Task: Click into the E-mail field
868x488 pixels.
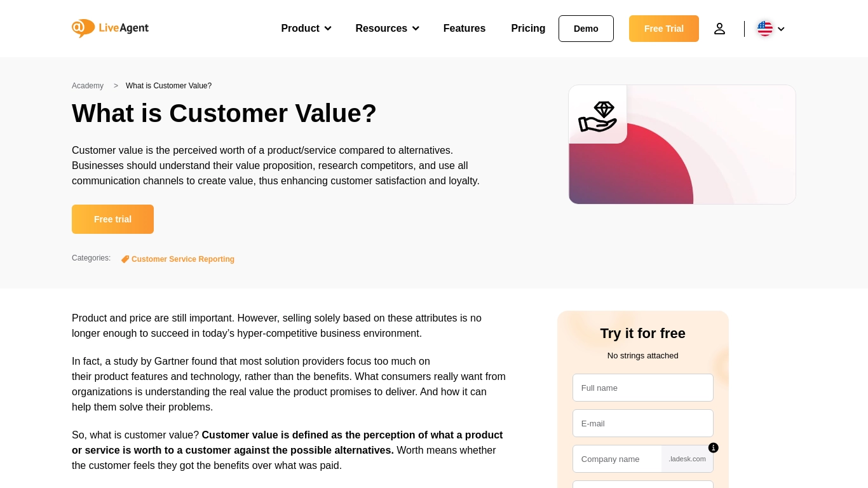Action: (642, 423)
